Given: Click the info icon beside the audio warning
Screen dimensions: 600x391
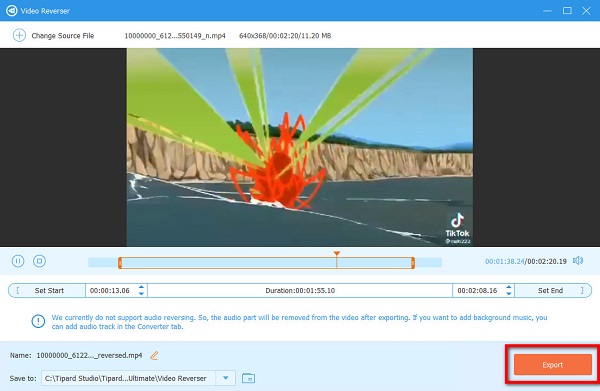Looking at the screenshot, I should click(38, 321).
